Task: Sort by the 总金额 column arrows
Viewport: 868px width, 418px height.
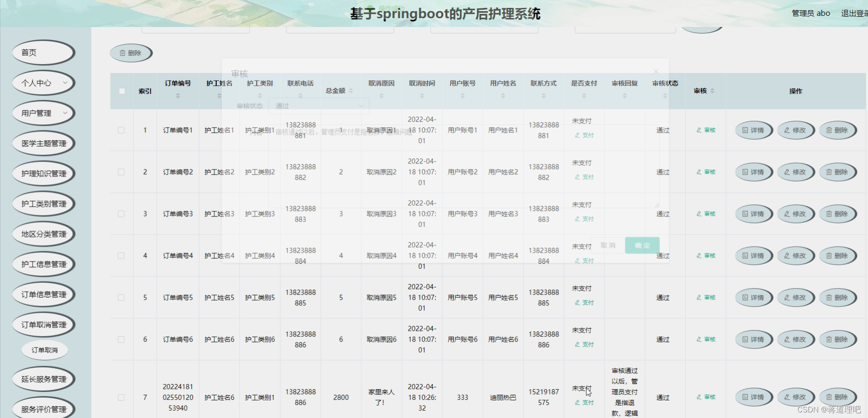Action: tap(351, 91)
